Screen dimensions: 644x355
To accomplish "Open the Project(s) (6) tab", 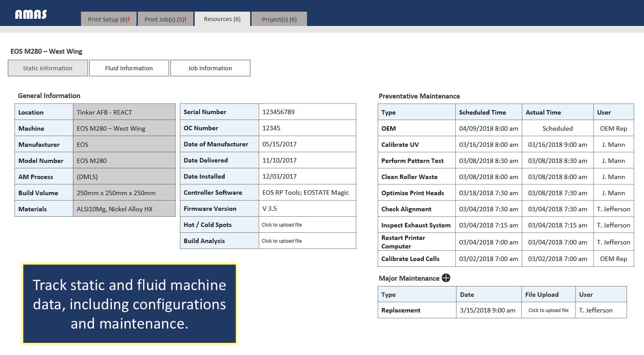I will (x=279, y=19).
